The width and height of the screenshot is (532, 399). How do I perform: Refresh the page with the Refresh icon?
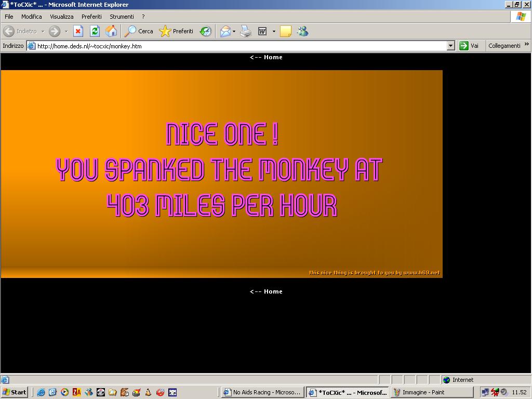(95, 31)
